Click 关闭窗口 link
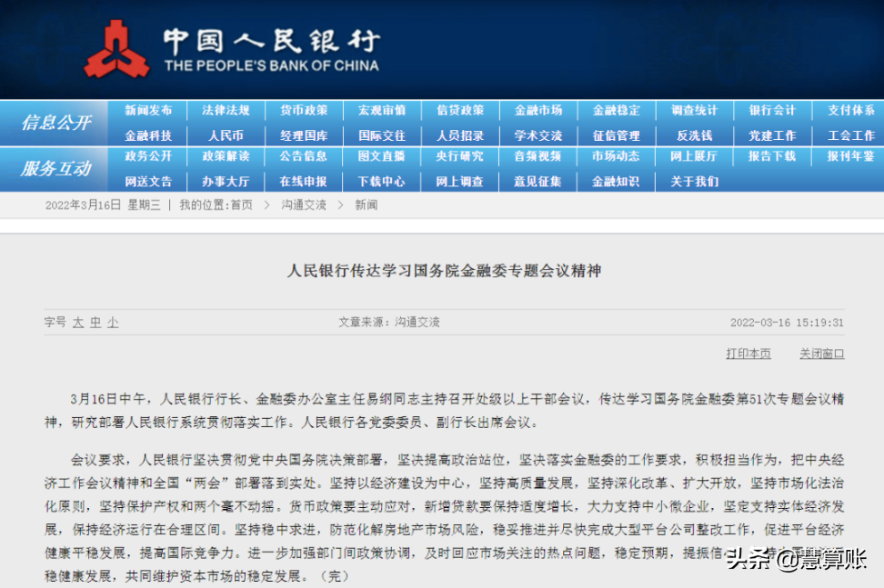The width and height of the screenshot is (884, 588). [x=822, y=354]
